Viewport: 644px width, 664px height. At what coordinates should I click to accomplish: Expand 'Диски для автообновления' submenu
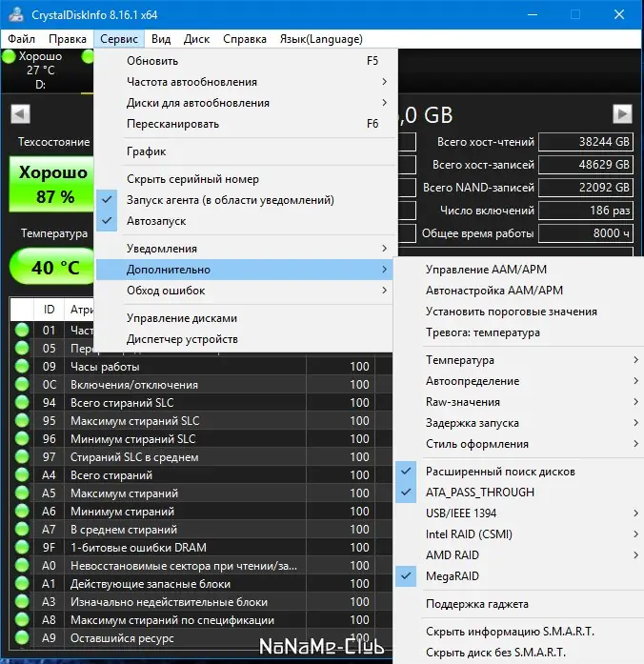pos(244,103)
